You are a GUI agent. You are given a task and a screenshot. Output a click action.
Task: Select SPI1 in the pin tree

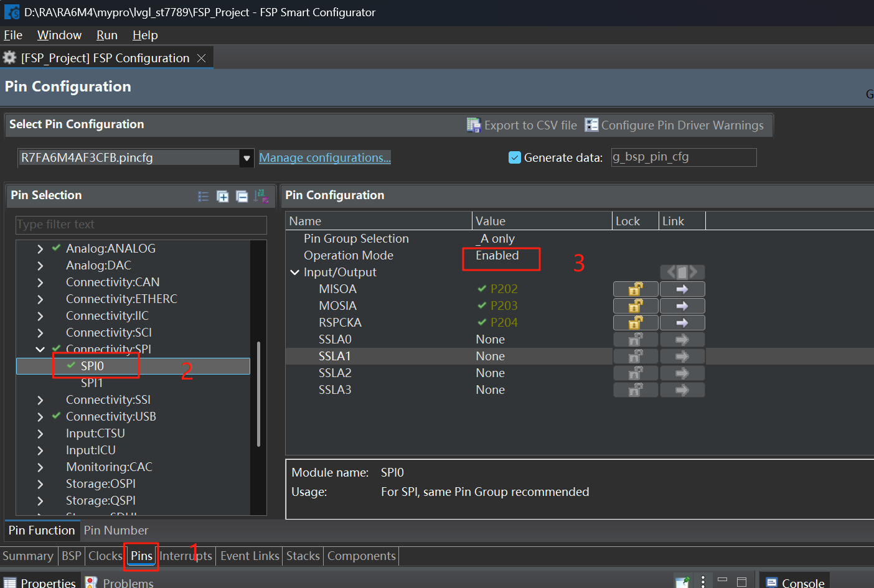point(92,383)
